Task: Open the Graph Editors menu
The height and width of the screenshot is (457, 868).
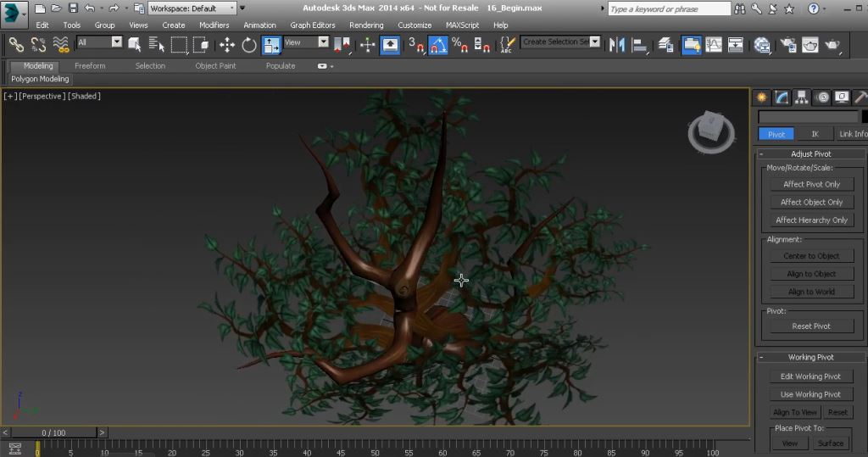Action: 313,25
